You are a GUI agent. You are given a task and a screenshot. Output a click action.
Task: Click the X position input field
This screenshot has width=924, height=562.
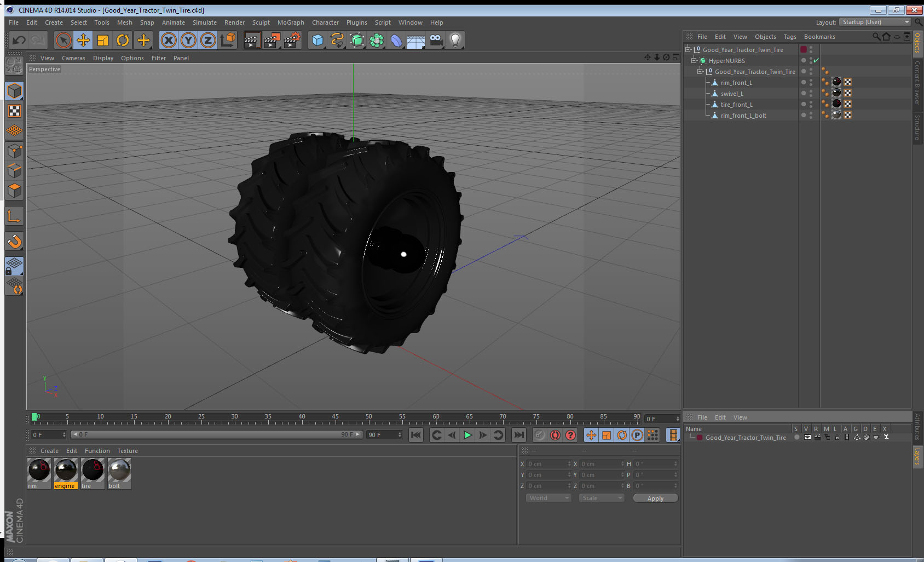(549, 464)
